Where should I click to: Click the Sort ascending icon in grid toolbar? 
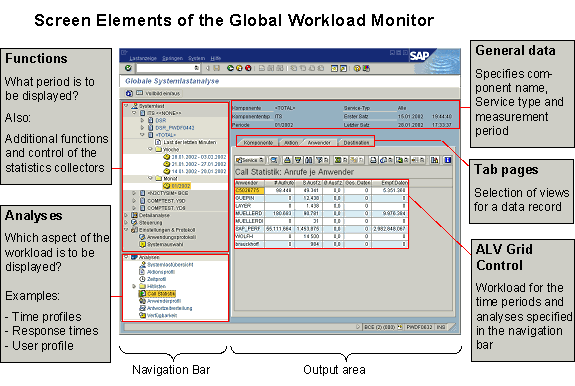(x=287, y=160)
